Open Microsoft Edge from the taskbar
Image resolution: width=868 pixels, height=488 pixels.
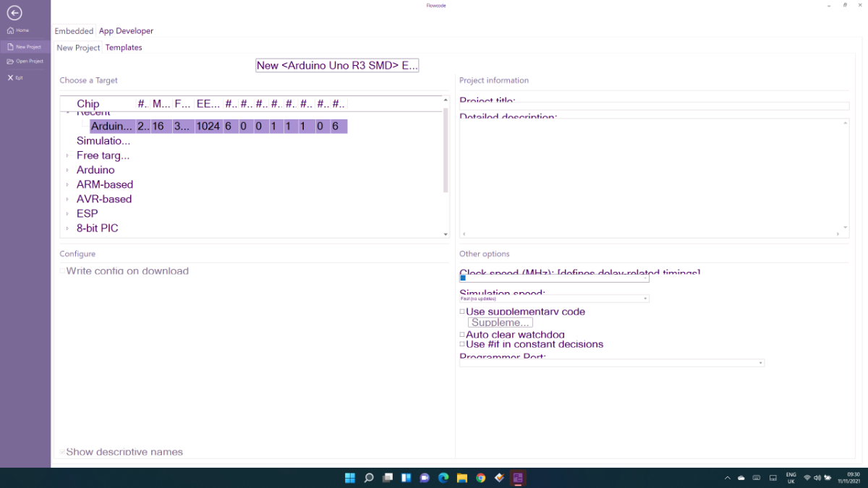[443, 478]
